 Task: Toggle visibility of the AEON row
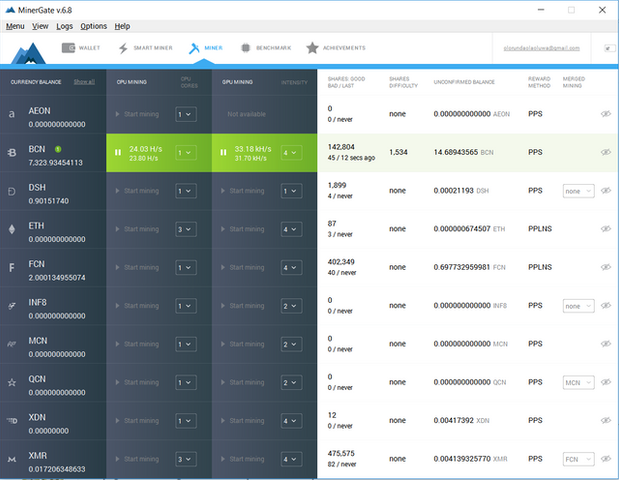(606, 114)
